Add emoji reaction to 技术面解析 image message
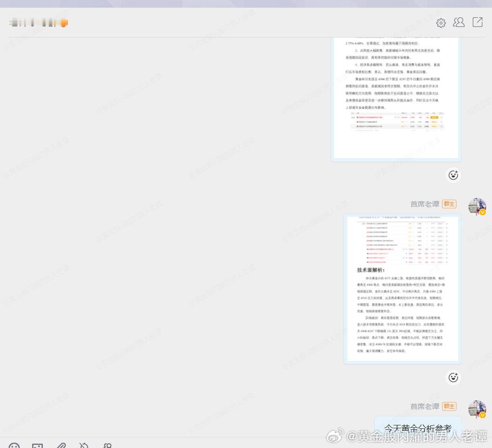The width and height of the screenshot is (492, 448). [453, 377]
